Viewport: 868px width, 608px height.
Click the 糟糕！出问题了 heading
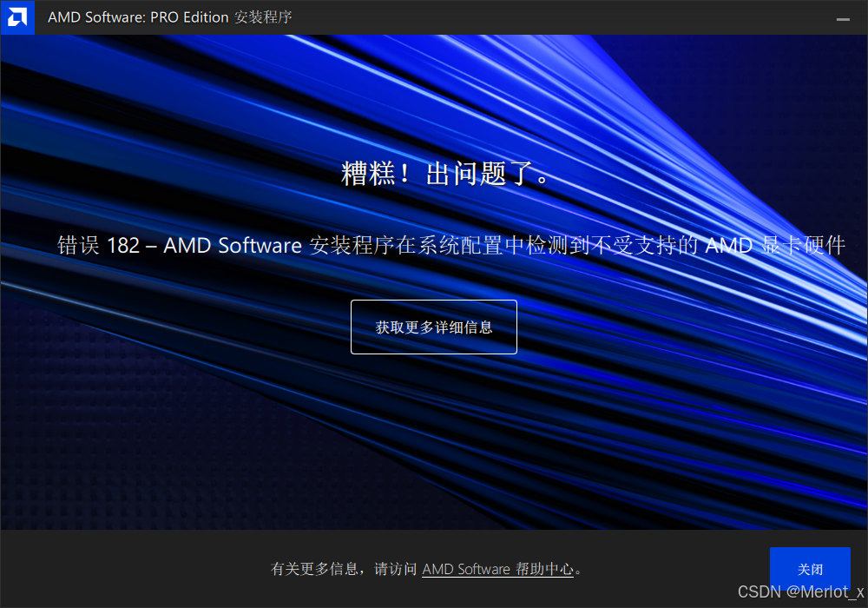tap(444, 174)
